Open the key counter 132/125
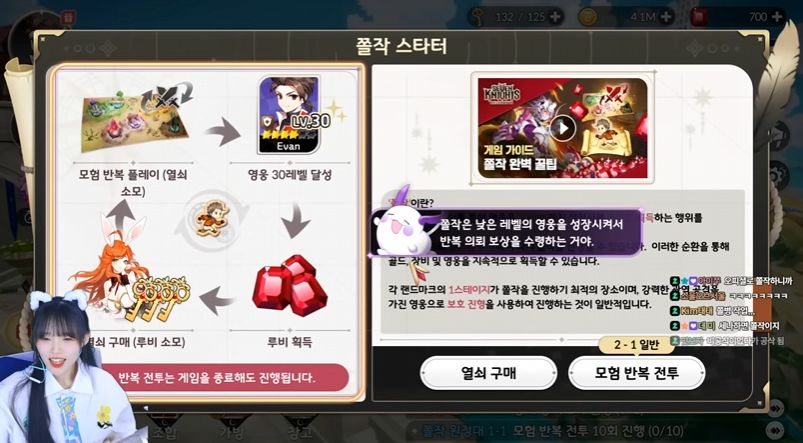This screenshot has width=803, height=443. coord(515,17)
